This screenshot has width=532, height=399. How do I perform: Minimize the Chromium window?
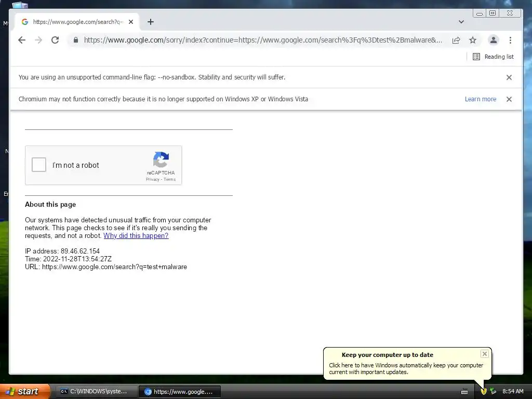click(480, 13)
